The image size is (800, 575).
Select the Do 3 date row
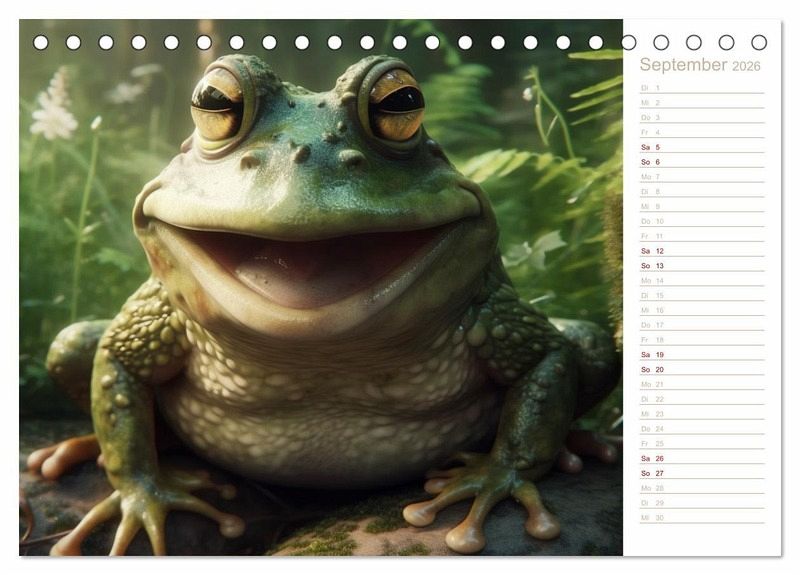pos(702,117)
